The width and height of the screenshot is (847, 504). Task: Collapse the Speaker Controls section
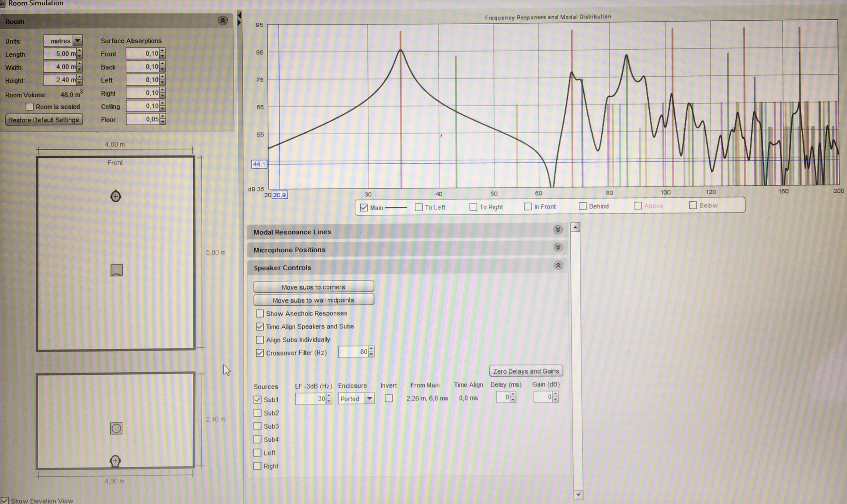point(558,265)
